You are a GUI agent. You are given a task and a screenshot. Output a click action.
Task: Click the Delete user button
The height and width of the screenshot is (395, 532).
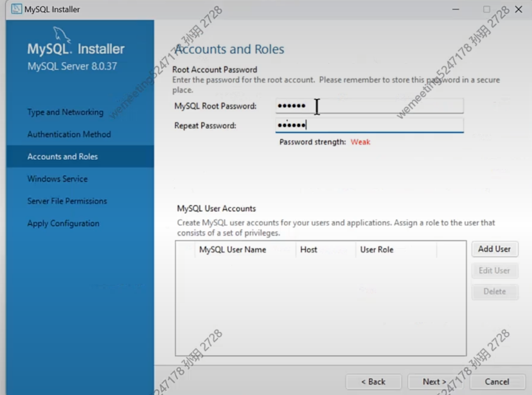coord(494,291)
